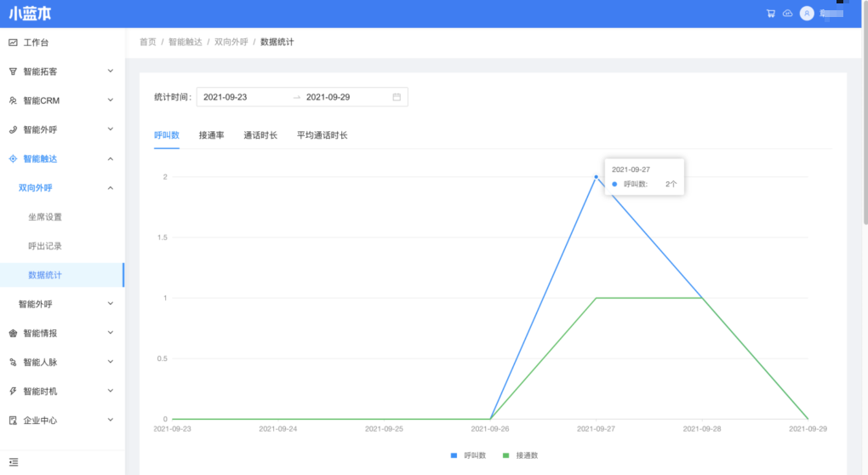
Task: Expand the 智能CRM submenu arrow
Action: click(x=110, y=100)
